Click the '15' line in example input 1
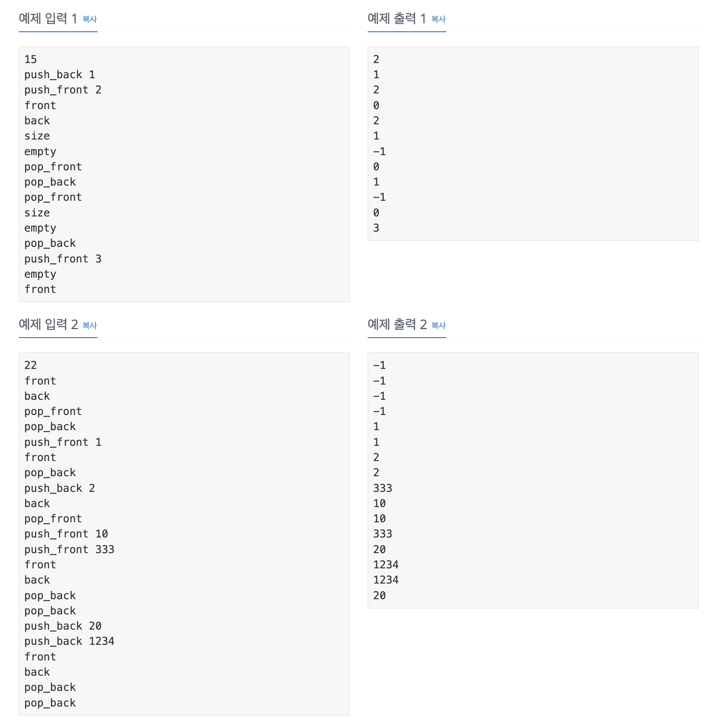The height and width of the screenshot is (728, 713). coord(30,59)
